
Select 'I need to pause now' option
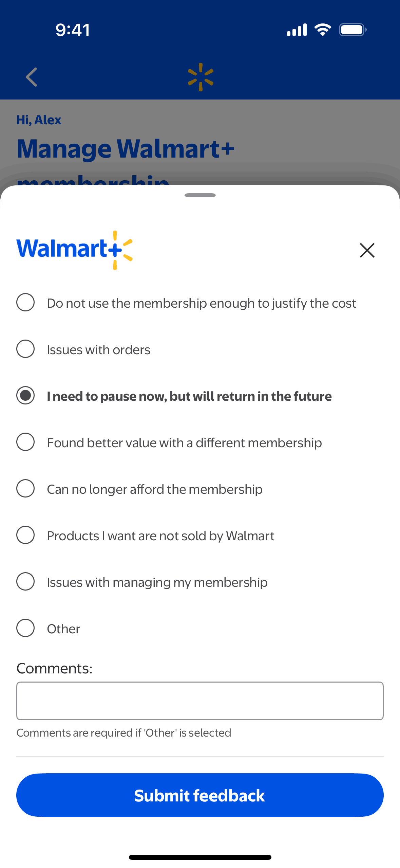coord(25,395)
